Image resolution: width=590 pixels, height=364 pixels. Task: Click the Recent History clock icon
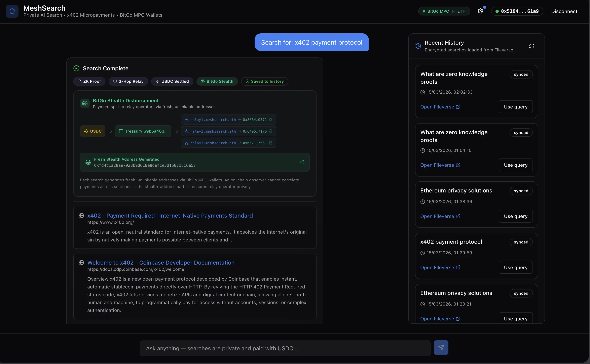click(x=418, y=46)
